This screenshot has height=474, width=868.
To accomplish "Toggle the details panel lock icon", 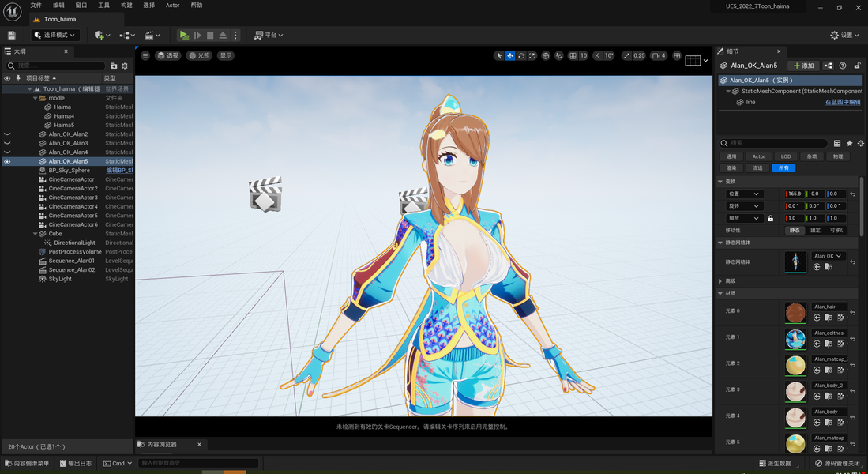I will pyautogui.click(x=858, y=66).
